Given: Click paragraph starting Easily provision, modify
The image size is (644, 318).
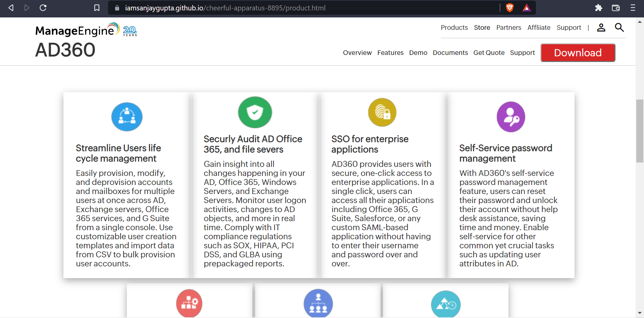Looking at the screenshot, I should 126,218.
